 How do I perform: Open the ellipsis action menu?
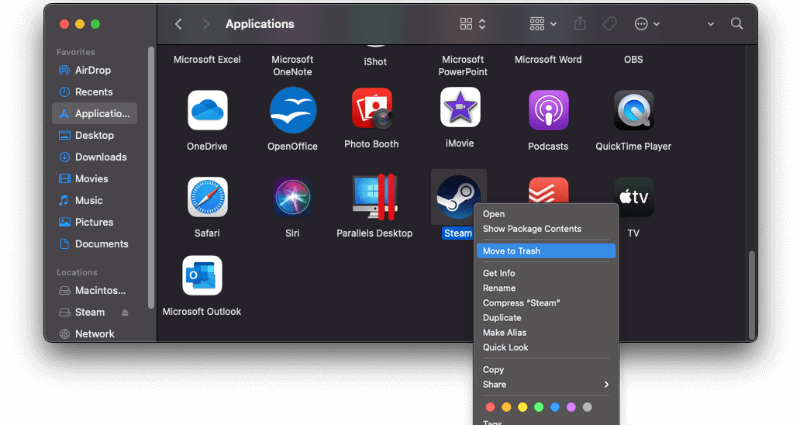click(x=647, y=24)
